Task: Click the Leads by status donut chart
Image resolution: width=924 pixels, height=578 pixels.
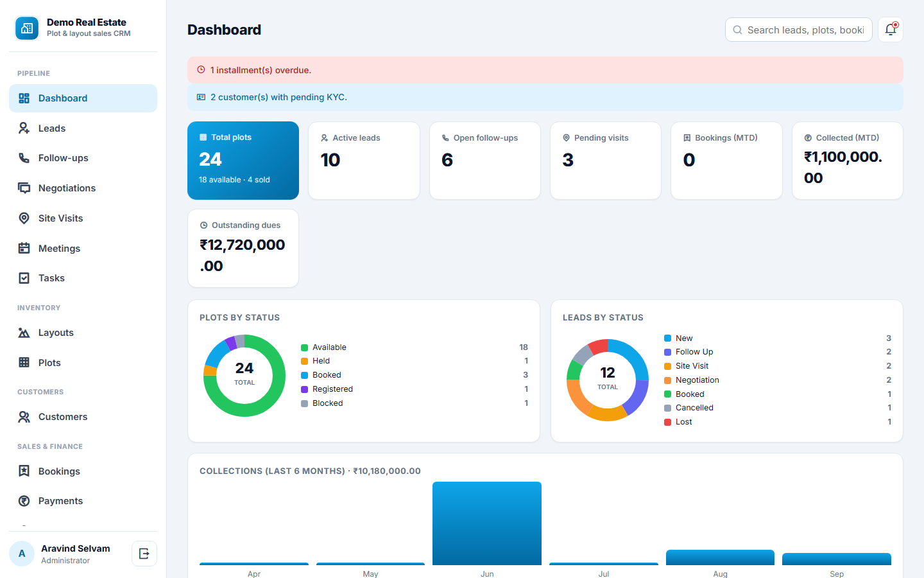Action: [x=608, y=380]
